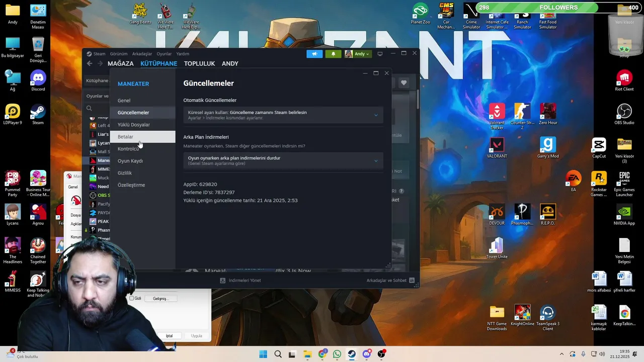Click the Steam forward arrow

(x=100, y=63)
